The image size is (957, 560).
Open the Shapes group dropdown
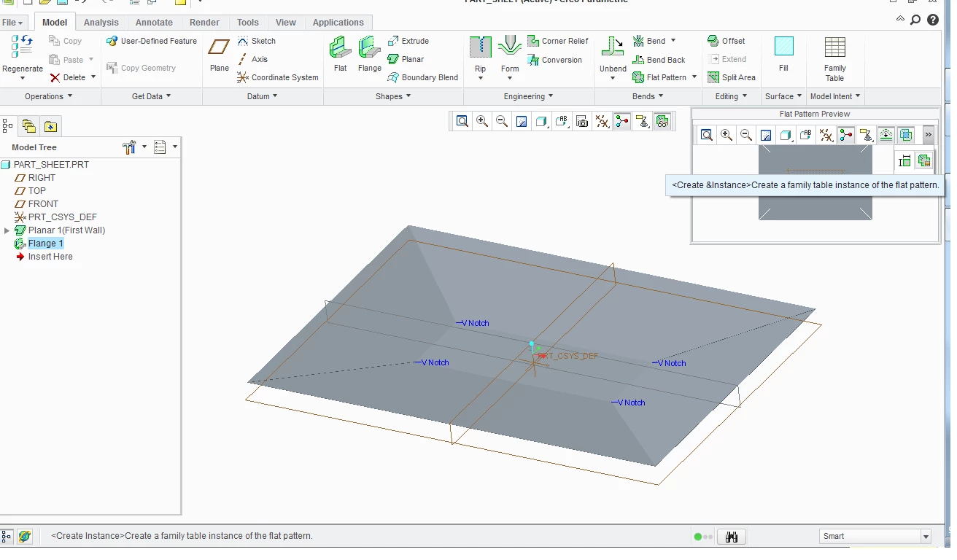coord(393,96)
